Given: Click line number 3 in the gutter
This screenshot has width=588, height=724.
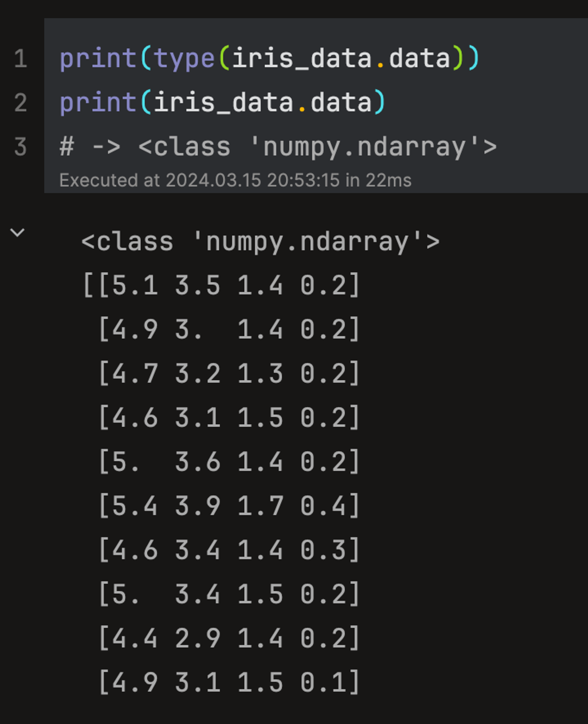Looking at the screenshot, I should point(21,146).
